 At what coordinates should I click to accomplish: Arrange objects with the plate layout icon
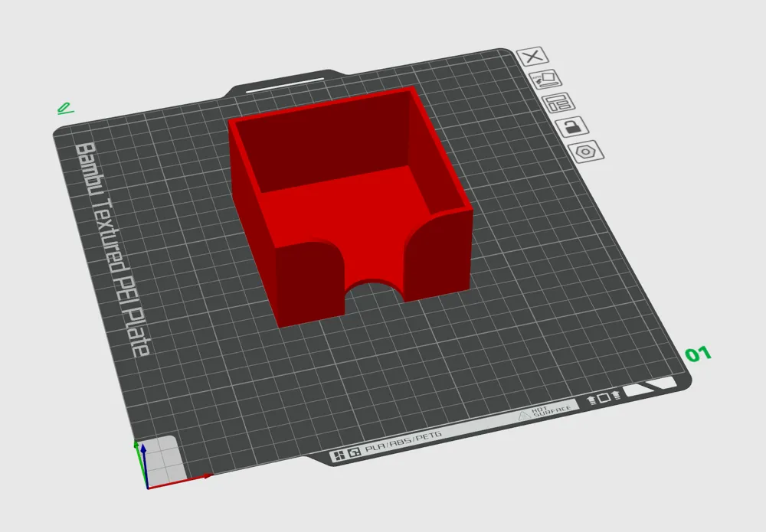[x=558, y=103]
